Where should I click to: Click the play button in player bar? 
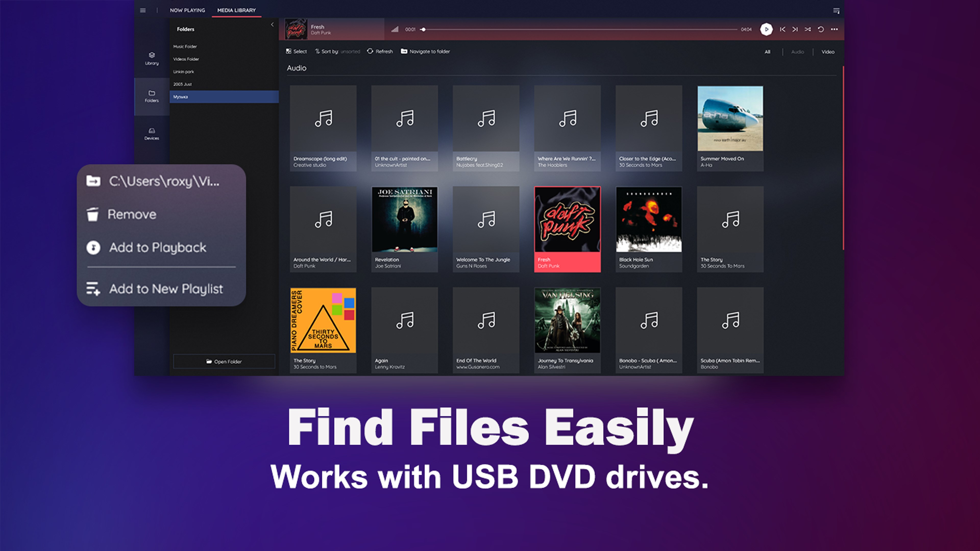[766, 29]
